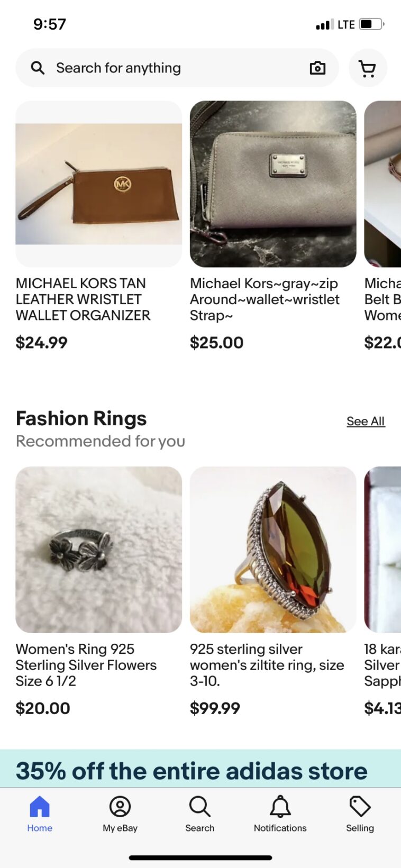Open Women's Ring 925 Sterling Silver title
401x868 pixels.
point(86,665)
